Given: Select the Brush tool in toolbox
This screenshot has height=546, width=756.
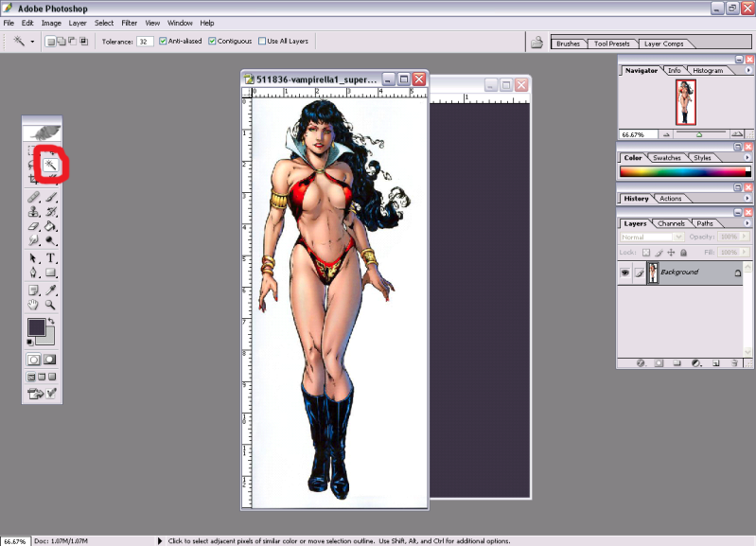Looking at the screenshot, I should click(x=51, y=197).
